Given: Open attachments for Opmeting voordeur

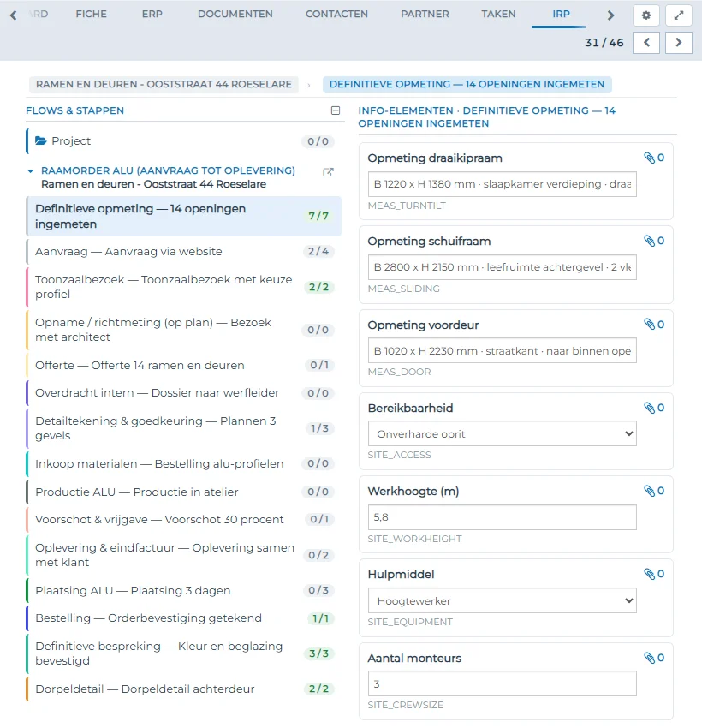Looking at the screenshot, I should click(x=654, y=325).
